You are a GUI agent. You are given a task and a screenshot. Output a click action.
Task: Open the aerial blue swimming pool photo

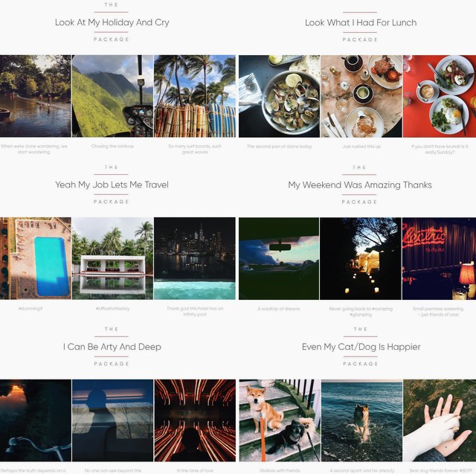click(35, 258)
